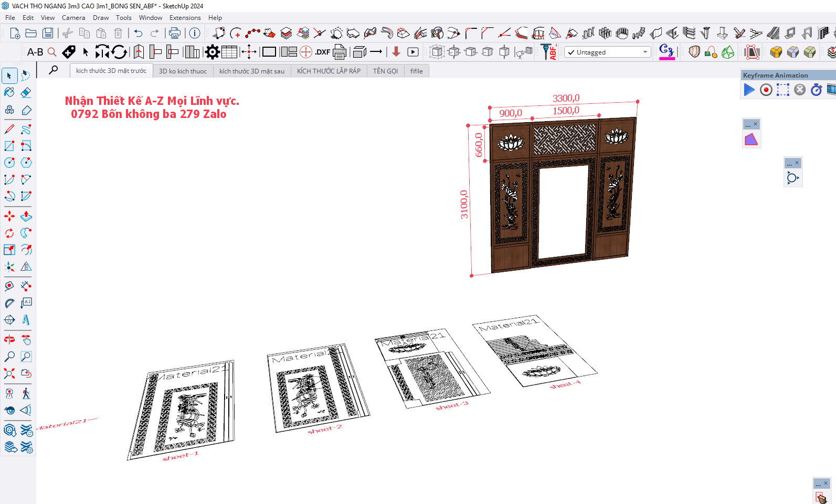This screenshot has width=836, height=504.
Task: Start recording in Keyframe Animation panel
Action: point(766,90)
